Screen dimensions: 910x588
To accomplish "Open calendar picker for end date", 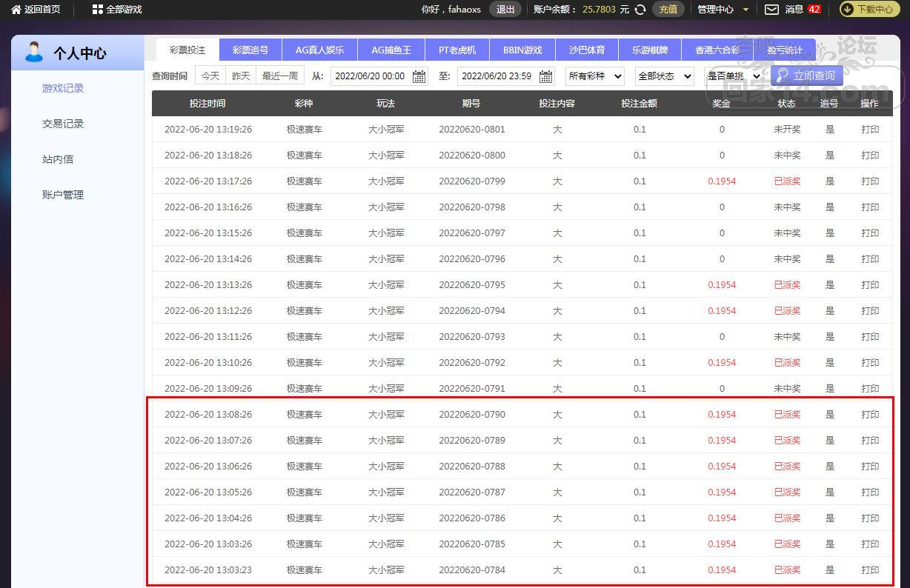I will pyautogui.click(x=546, y=76).
